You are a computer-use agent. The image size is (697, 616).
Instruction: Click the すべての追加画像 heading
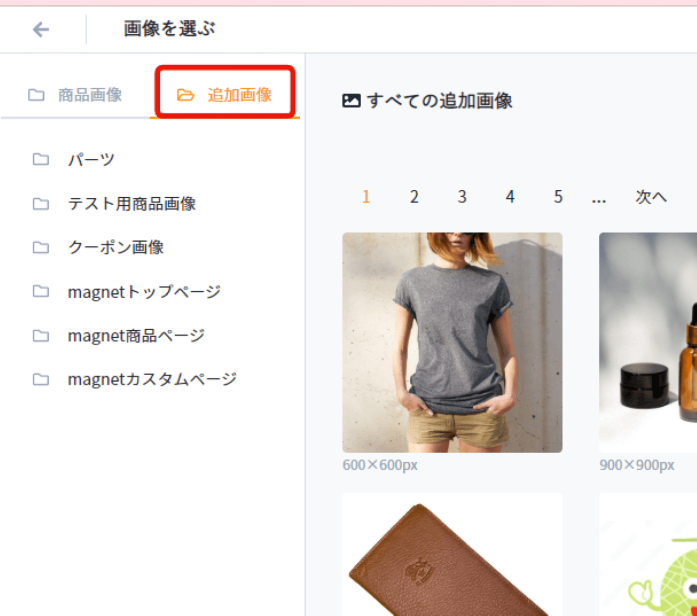click(x=440, y=101)
